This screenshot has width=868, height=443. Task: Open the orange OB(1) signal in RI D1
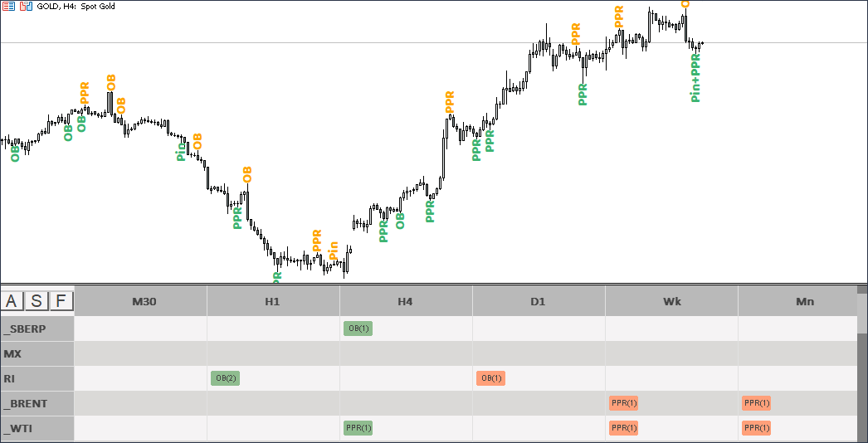pyautogui.click(x=490, y=378)
